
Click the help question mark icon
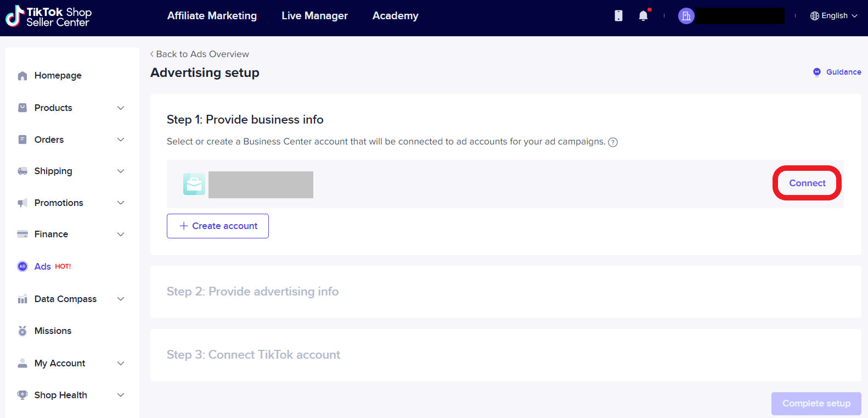[x=613, y=142]
